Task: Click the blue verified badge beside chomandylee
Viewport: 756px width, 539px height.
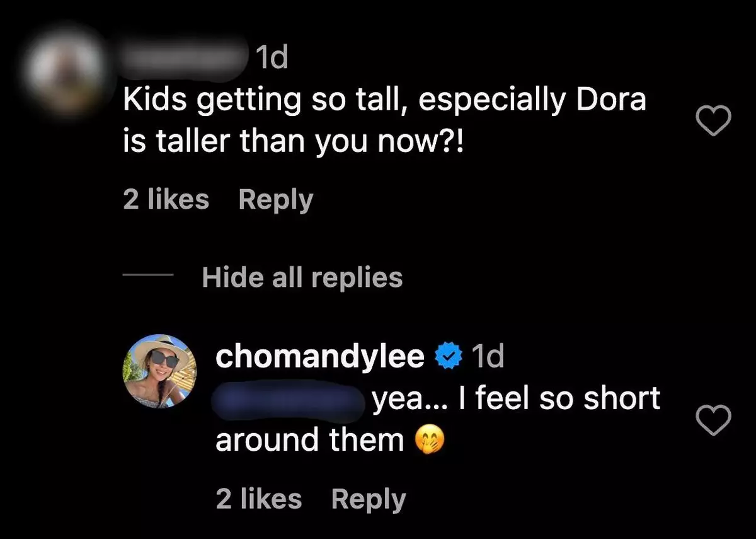Action: click(x=448, y=357)
